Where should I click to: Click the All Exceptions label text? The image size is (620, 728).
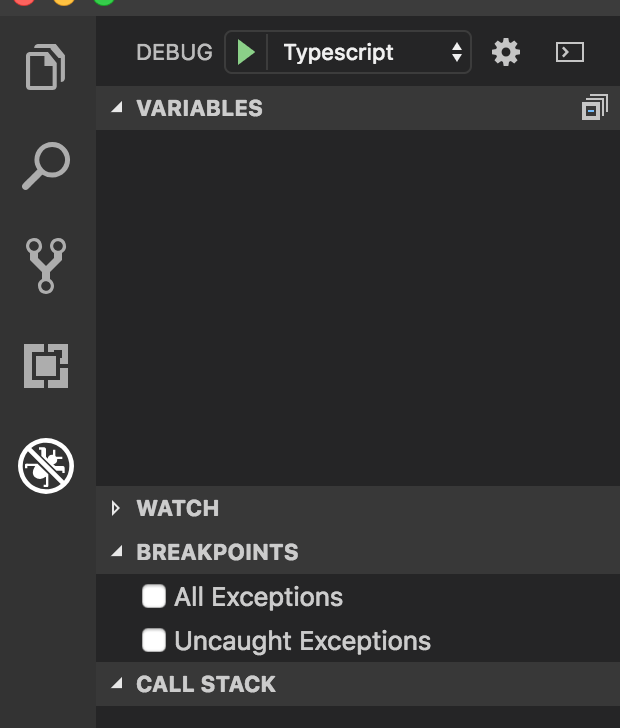point(258,597)
